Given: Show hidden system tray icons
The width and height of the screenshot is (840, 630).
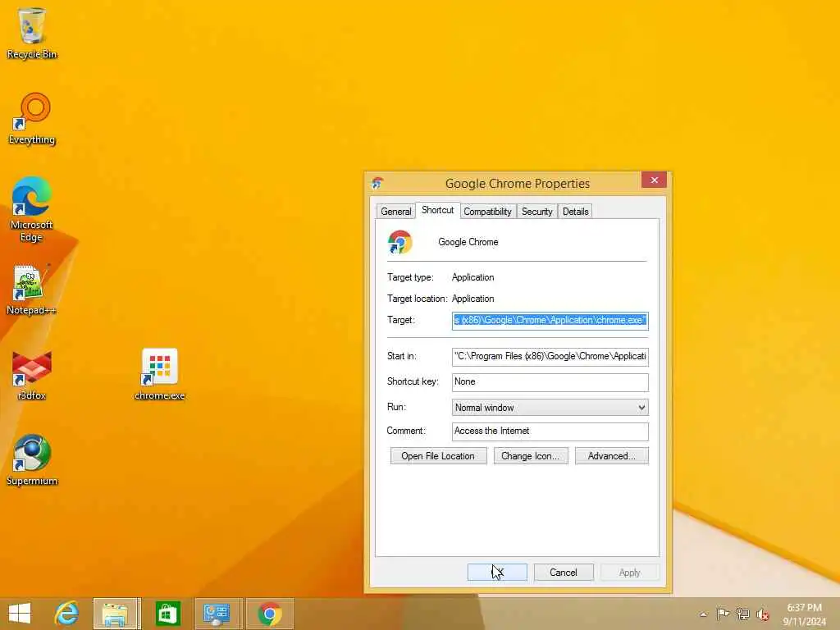Looking at the screenshot, I should (703, 614).
